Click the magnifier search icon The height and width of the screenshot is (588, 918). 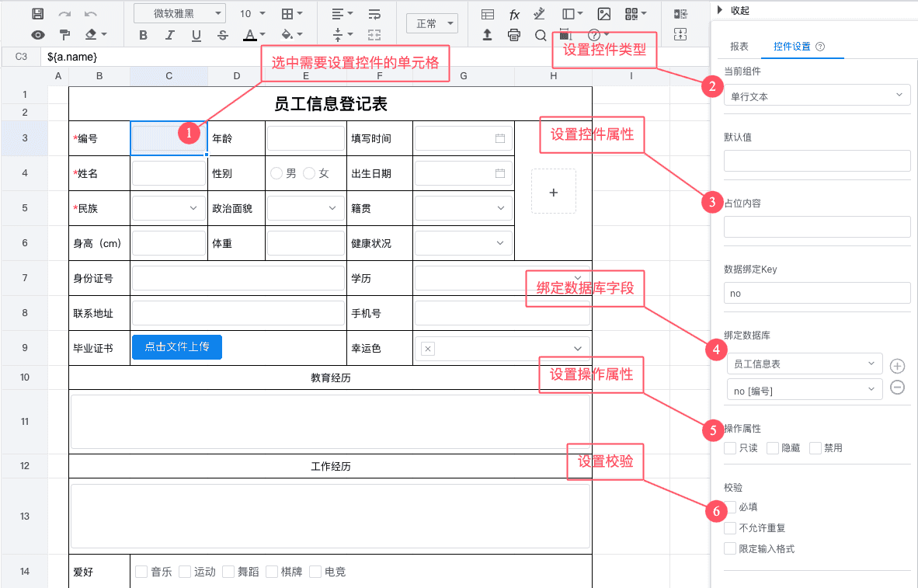point(541,35)
